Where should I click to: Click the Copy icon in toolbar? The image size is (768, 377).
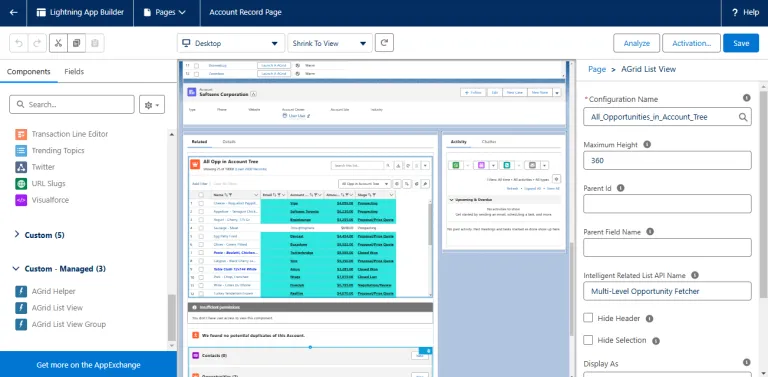click(76, 43)
